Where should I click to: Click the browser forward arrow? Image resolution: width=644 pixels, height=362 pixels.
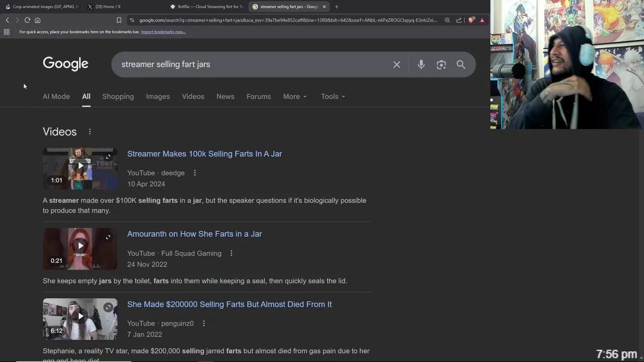[x=17, y=20]
